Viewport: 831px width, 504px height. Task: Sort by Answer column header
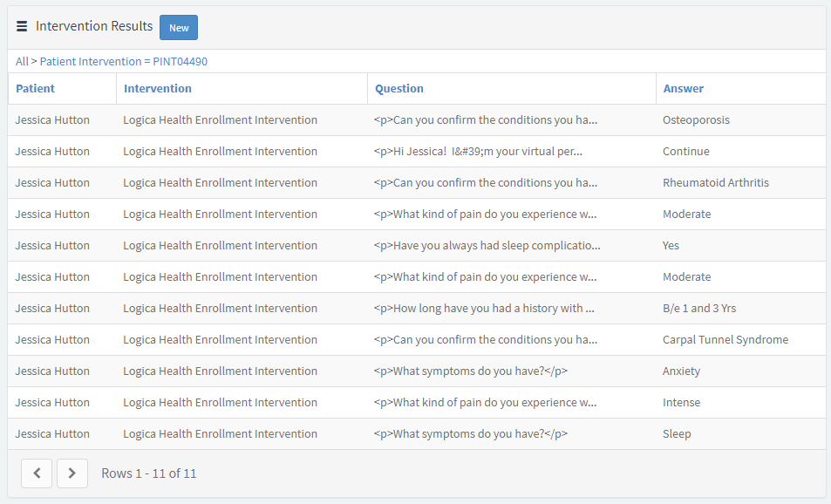coord(683,88)
